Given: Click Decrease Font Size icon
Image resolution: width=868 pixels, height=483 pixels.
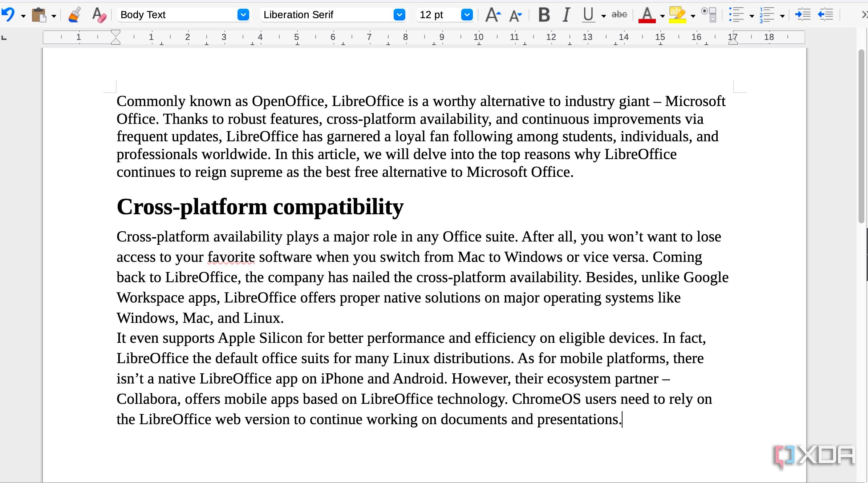Looking at the screenshot, I should click(x=516, y=16).
